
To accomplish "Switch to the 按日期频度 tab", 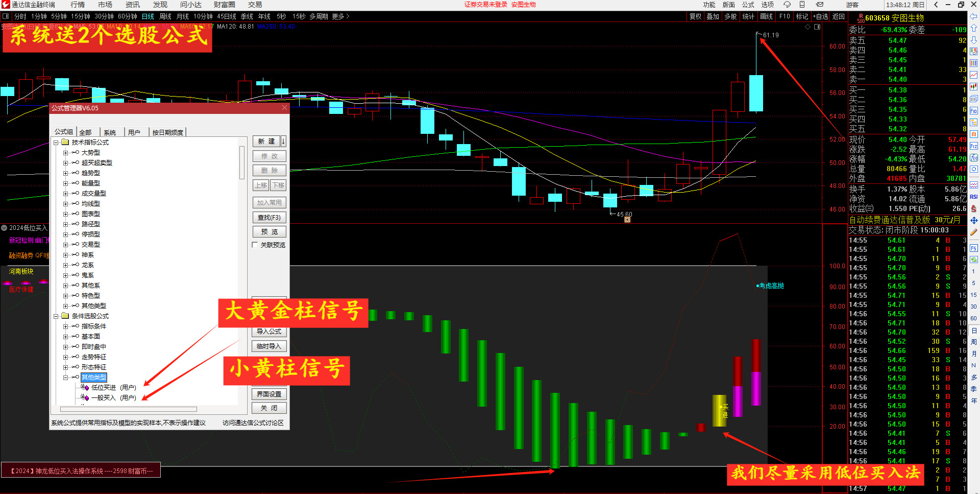I will pos(168,132).
